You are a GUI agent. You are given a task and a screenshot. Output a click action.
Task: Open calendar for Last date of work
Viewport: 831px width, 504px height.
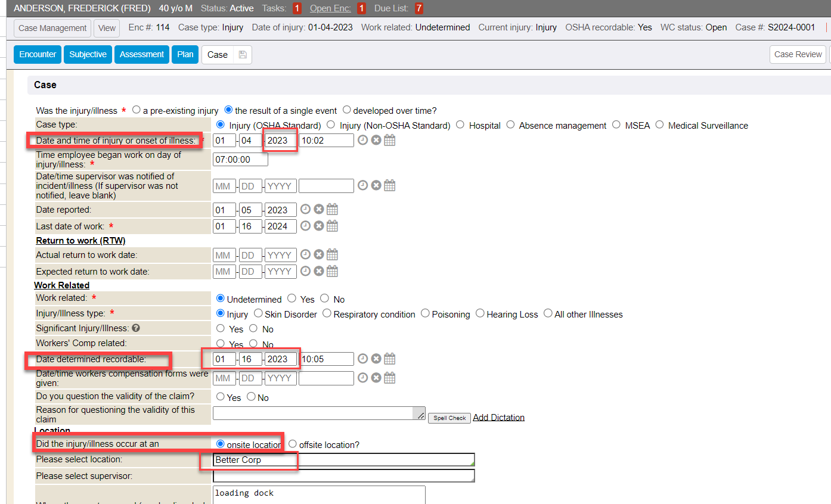coord(332,226)
